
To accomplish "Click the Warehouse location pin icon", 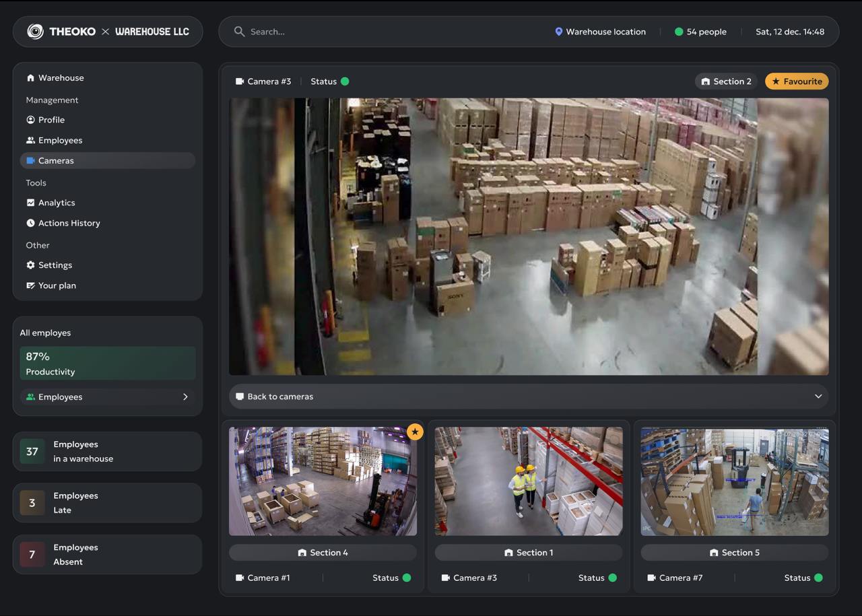I will point(558,32).
